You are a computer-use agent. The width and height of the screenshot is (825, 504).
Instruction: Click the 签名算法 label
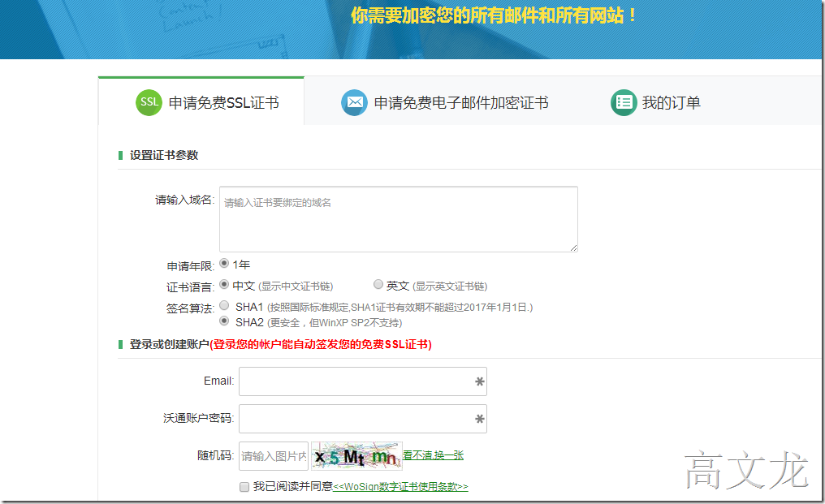(x=191, y=308)
